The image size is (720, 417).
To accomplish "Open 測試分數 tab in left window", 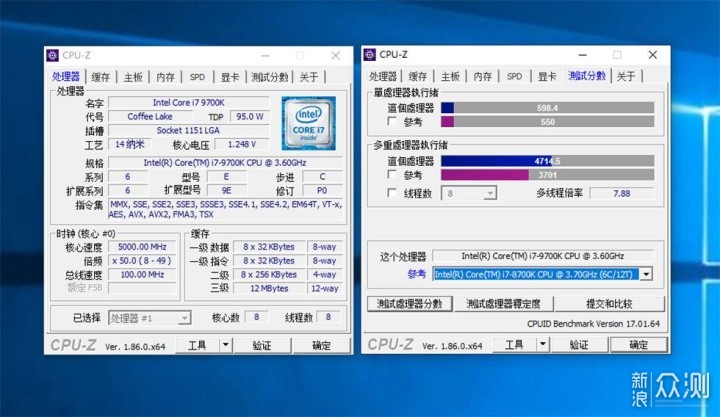I will (x=270, y=77).
